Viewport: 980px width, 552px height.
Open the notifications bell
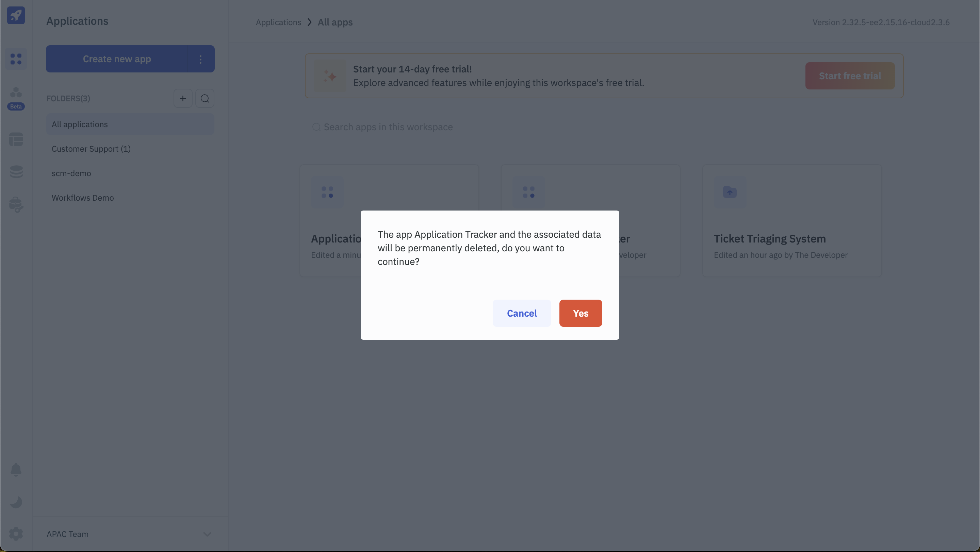pyautogui.click(x=16, y=470)
